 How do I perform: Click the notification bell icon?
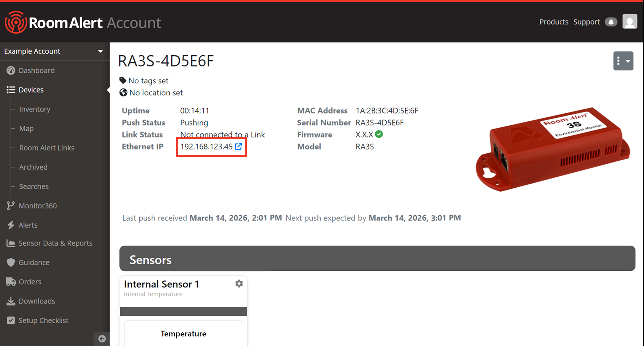pos(611,22)
